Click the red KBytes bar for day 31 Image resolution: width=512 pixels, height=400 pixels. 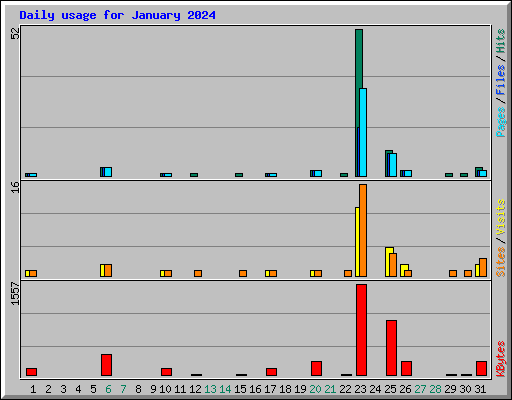[481, 369]
